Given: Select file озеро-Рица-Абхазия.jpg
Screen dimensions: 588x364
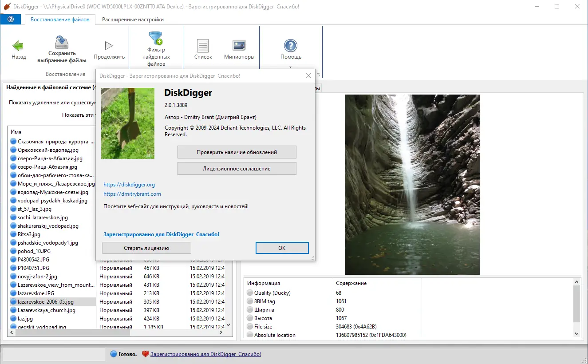Looking at the screenshot, I should pyautogui.click(x=47, y=167).
